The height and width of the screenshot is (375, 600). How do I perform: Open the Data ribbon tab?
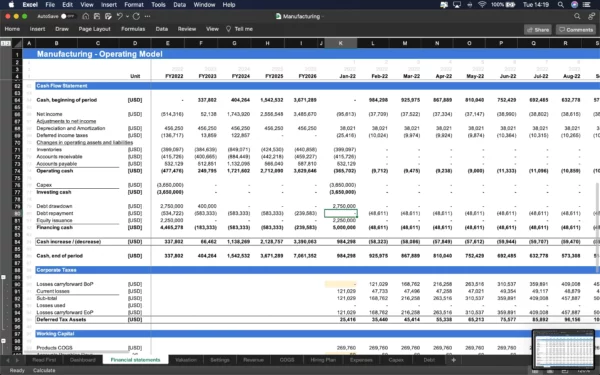point(162,29)
